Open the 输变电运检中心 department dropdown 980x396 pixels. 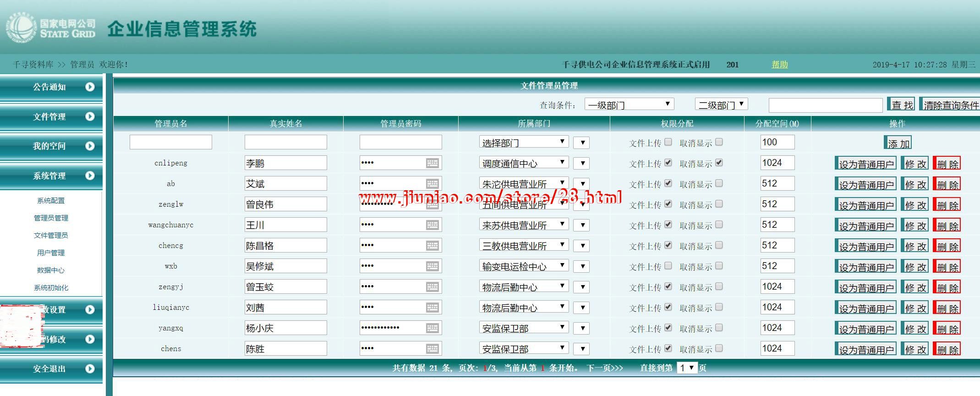point(524,266)
